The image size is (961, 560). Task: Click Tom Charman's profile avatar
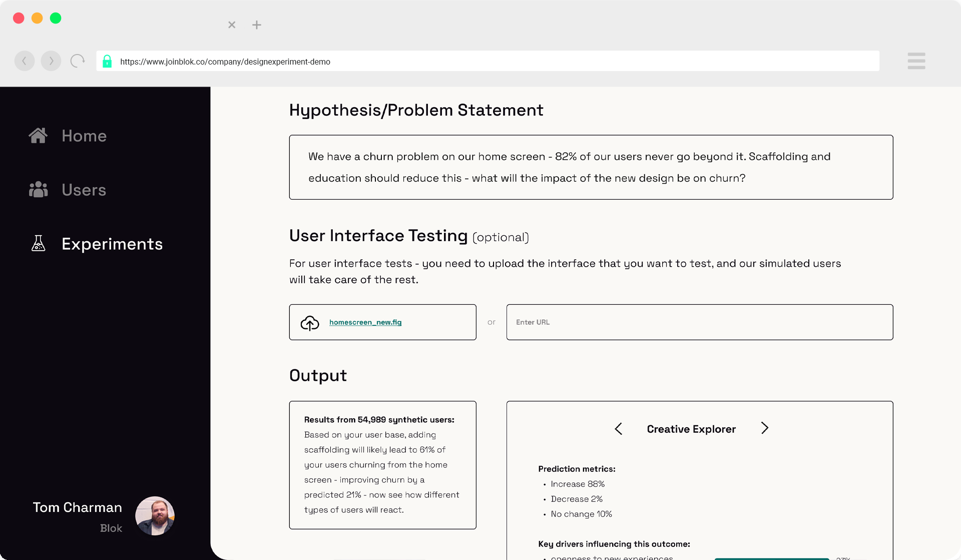(155, 516)
